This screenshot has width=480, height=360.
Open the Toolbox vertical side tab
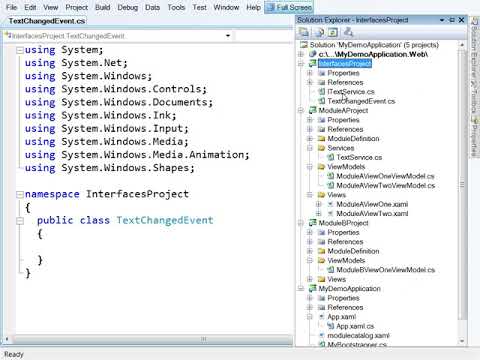tap(474, 97)
